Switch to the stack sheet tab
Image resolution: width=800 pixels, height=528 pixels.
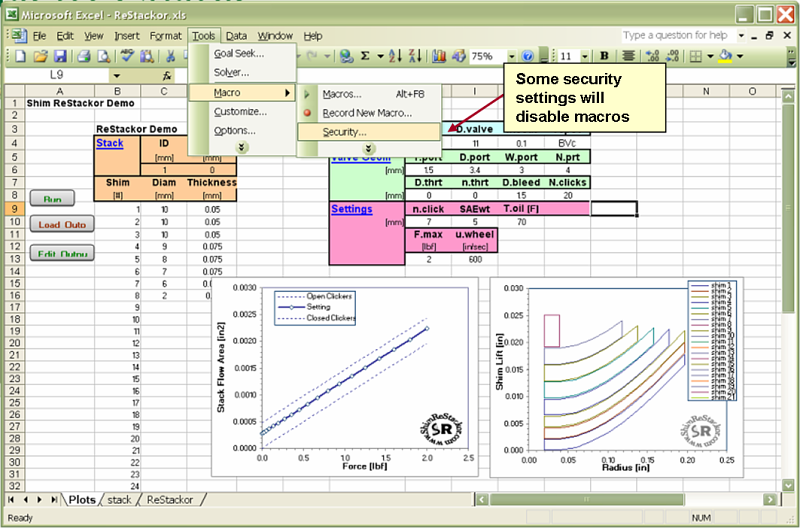click(x=119, y=500)
